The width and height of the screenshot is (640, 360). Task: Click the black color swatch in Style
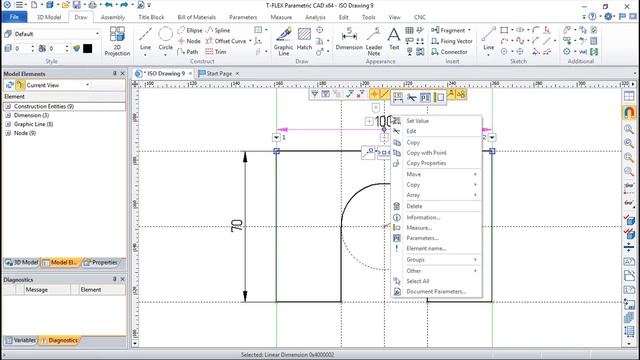(x=87, y=49)
